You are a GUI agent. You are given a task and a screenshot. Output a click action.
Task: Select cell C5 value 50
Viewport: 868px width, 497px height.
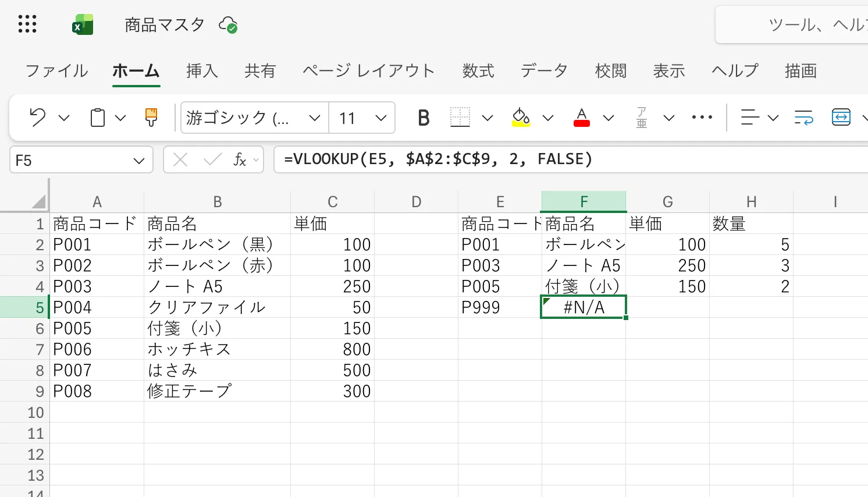pyautogui.click(x=332, y=307)
